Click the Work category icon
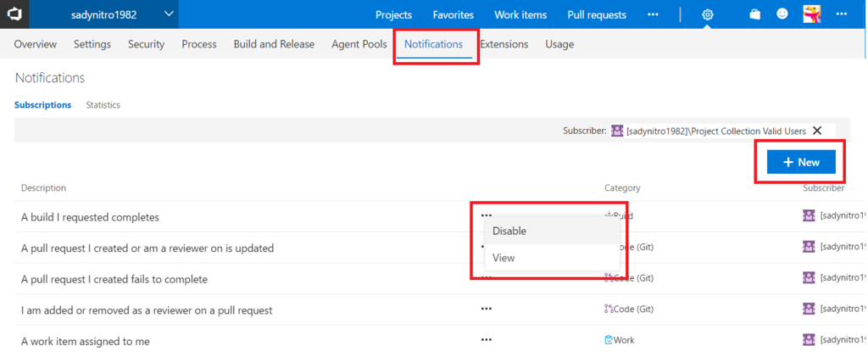The image size is (868, 357). (609, 340)
